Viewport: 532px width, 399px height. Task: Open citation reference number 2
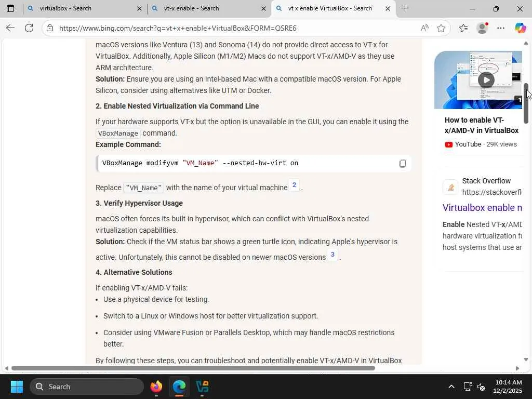[x=294, y=185]
